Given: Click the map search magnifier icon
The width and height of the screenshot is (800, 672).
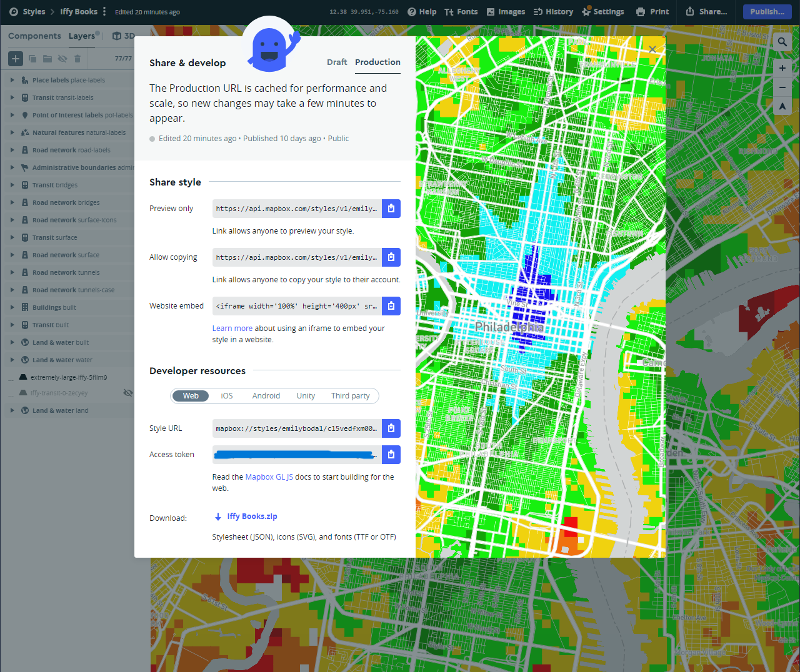Looking at the screenshot, I should point(782,42).
